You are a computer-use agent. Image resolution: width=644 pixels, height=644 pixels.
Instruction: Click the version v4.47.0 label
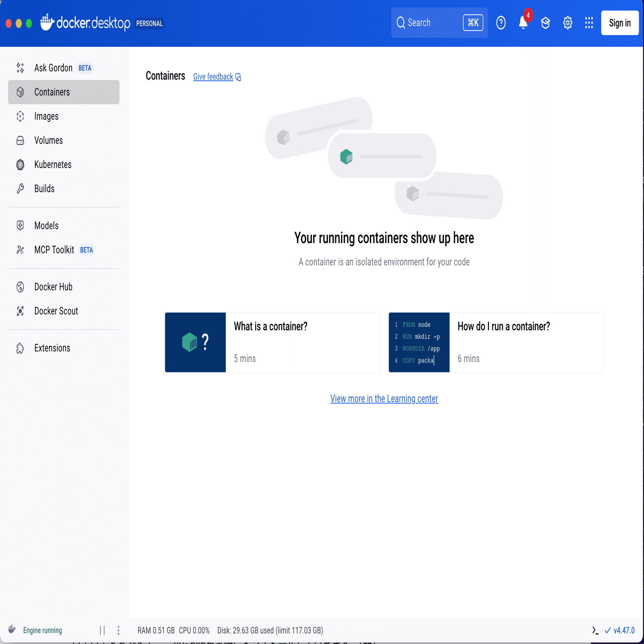tap(624, 630)
